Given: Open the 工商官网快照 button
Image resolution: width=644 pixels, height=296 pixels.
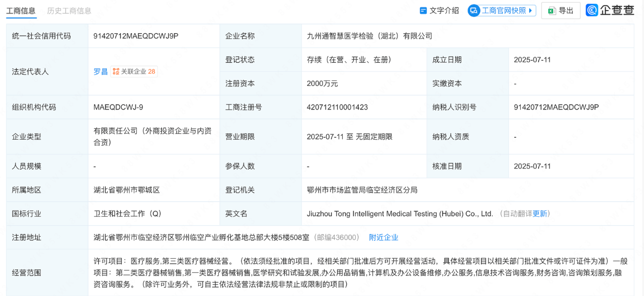Looking at the screenshot, I should pos(502,11).
